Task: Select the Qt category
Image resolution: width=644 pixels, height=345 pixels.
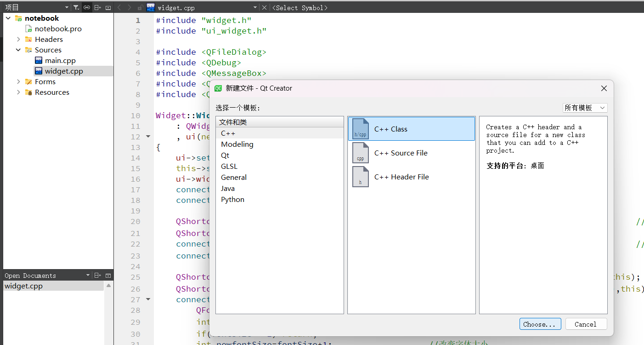Action: (x=280, y=155)
